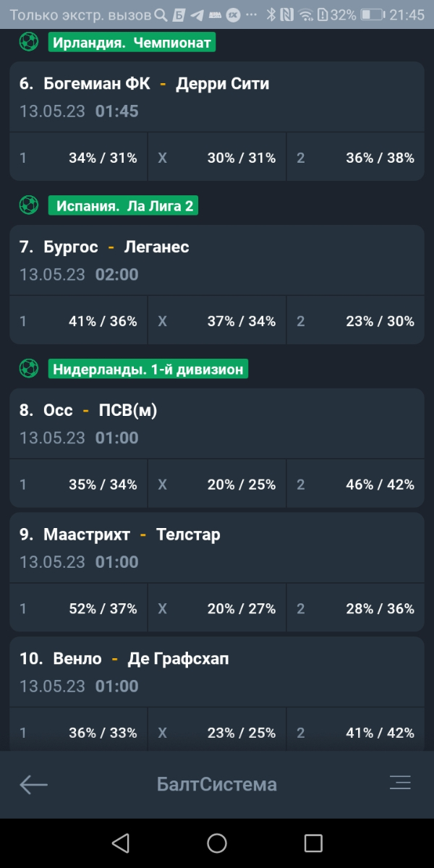Screen dimensions: 434x868
Task: Open Испания. Ла Лига 2 league label
Action: pyautogui.click(x=123, y=205)
